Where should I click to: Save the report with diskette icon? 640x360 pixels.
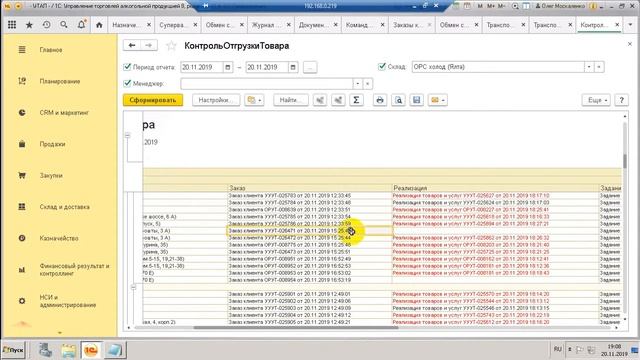click(x=416, y=100)
